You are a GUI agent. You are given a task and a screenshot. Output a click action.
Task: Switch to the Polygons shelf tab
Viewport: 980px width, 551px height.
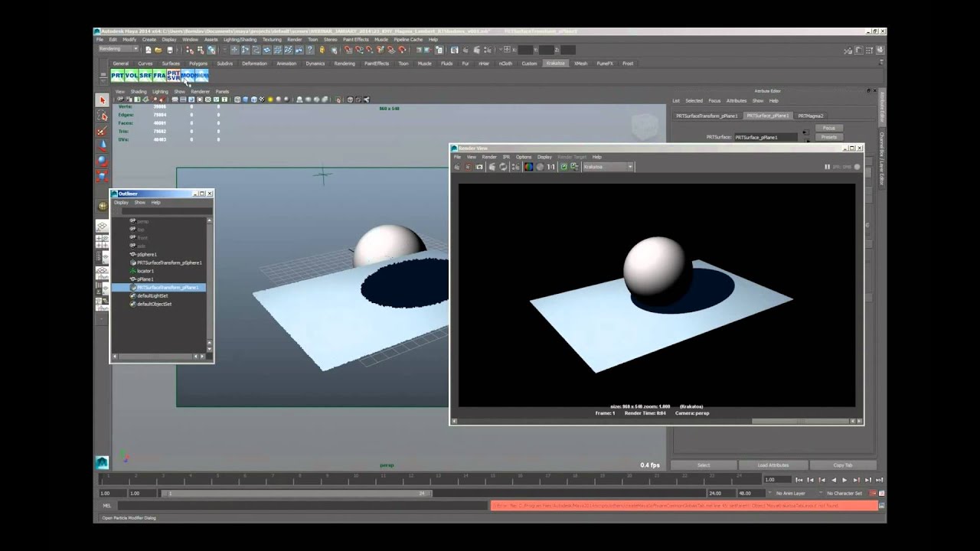[x=198, y=64]
